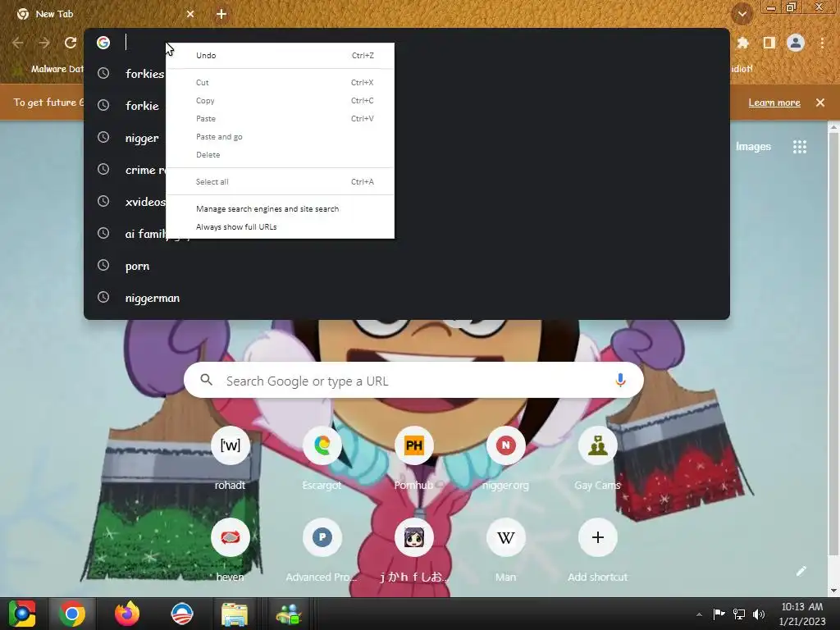Open the two-people taskbar application
Image resolution: width=840 pixels, height=630 pixels.
[290, 614]
